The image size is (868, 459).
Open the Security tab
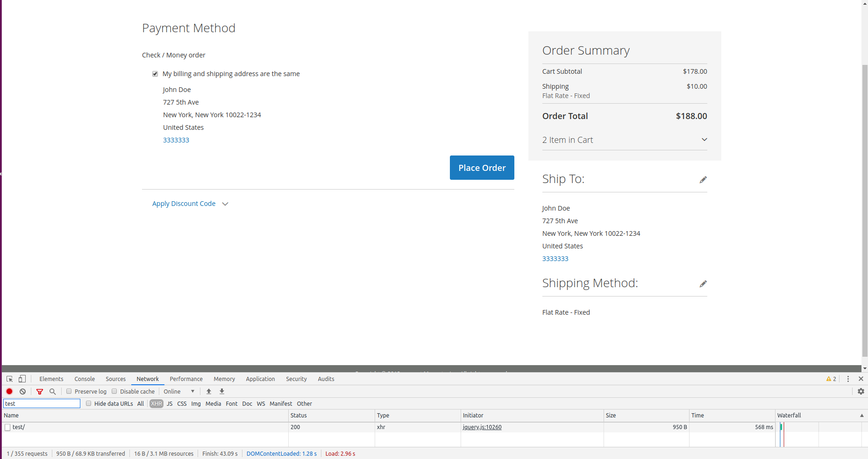click(x=296, y=379)
